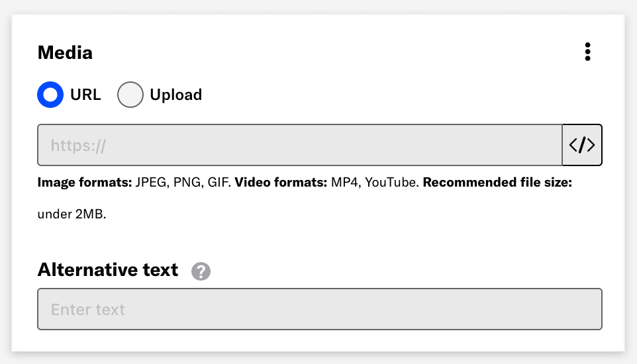This screenshot has height=364, width=637.
Task: Click the vertical three-dot kebab icon
Action: pos(587,52)
